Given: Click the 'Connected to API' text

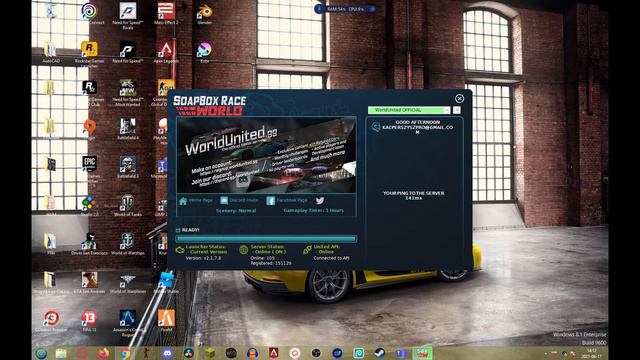Looking at the screenshot, I should (x=331, y=258).
